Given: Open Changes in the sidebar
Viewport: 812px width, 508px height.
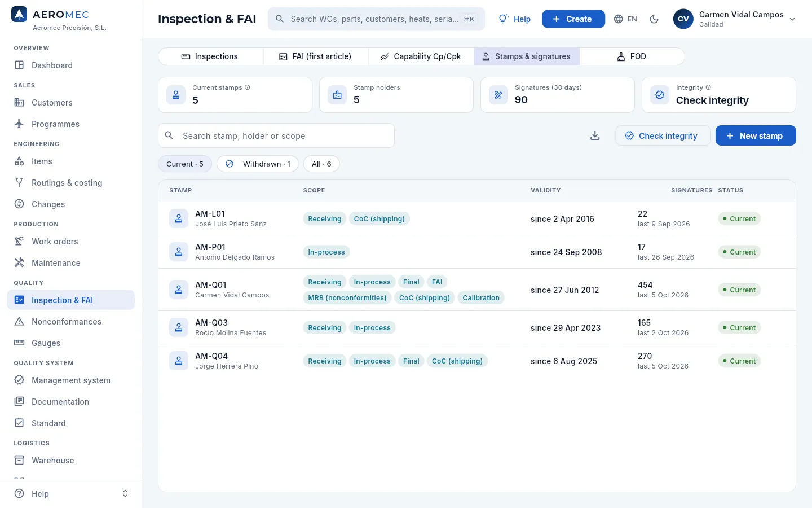Looking at the screenshot, I should coord(70,204).
